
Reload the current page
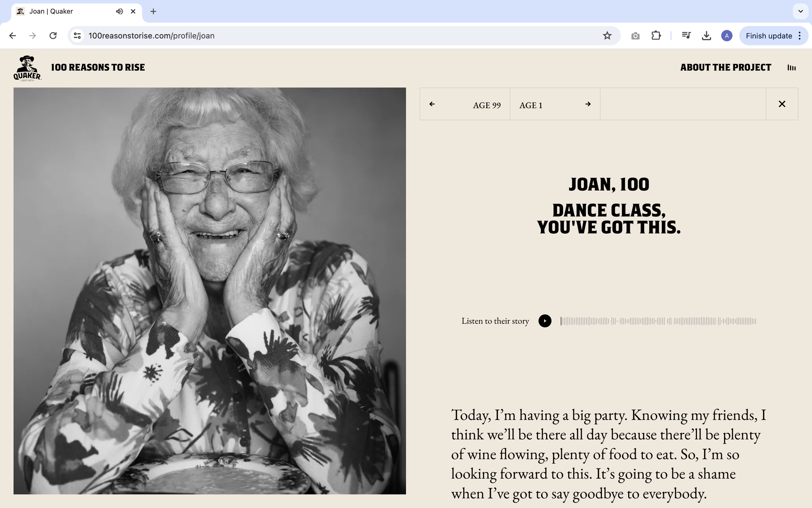tap(53, 36)
